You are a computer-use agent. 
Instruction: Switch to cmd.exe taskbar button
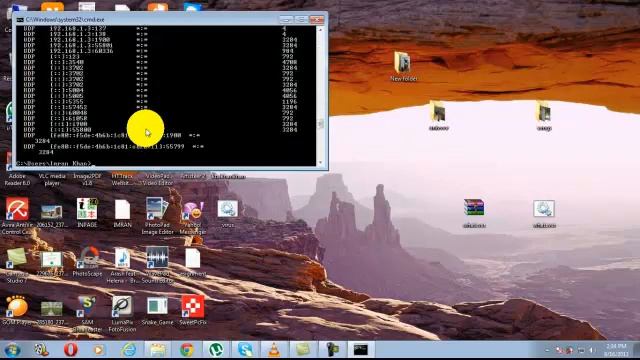(x=361, y=350)
